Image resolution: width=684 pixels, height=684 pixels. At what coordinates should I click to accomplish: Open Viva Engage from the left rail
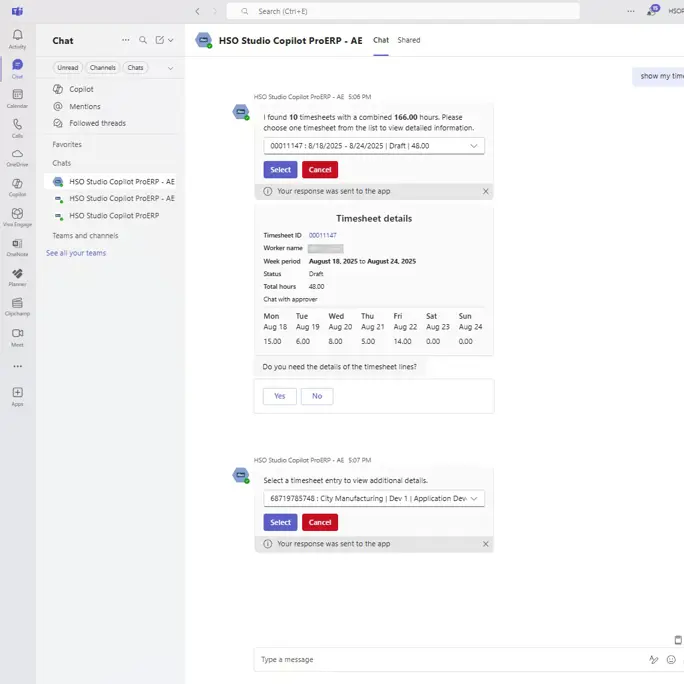tap(17, 216)
